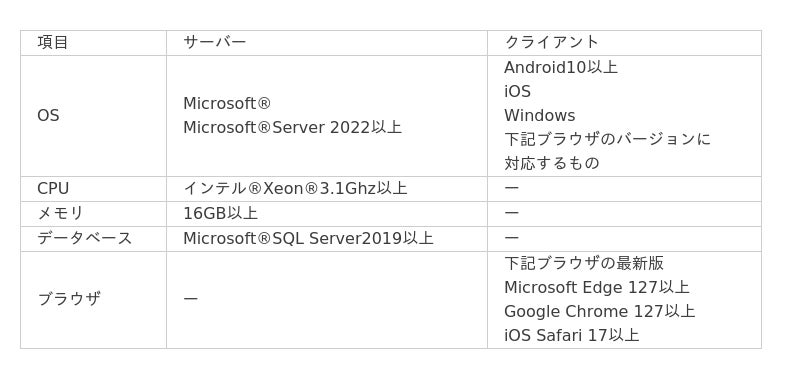Viewport: 800px width, 379px height.
Task: Click the 項目 header cell
Action: [x=93, y=43]
